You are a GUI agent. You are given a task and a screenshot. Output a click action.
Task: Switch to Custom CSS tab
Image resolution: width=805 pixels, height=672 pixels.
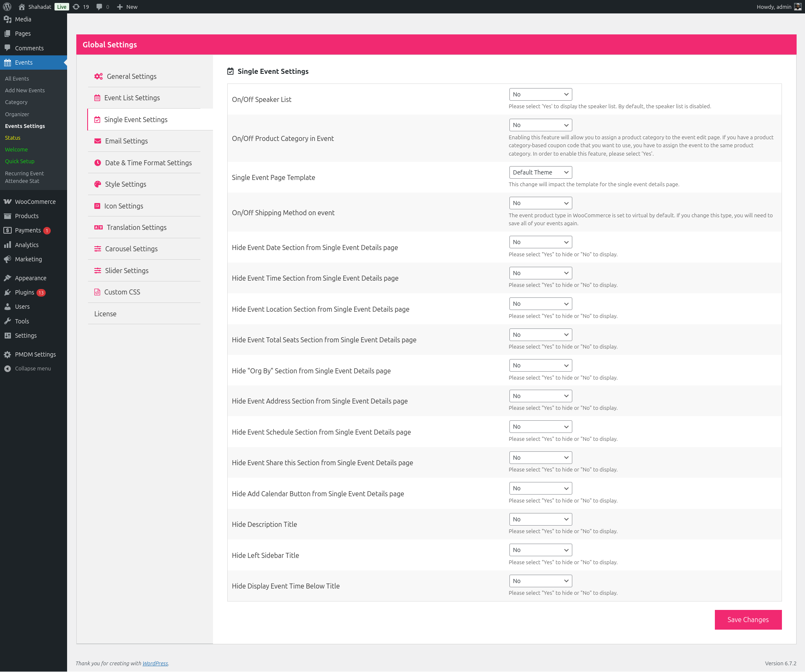click(144, 292)
